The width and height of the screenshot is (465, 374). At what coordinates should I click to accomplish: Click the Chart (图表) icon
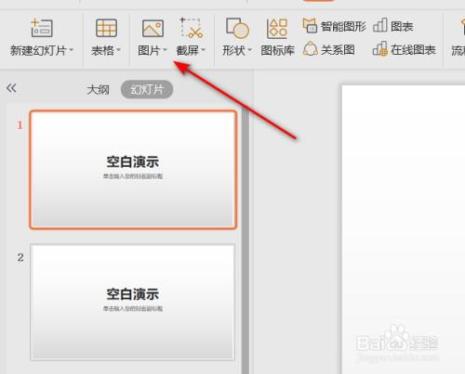(380, 26)
